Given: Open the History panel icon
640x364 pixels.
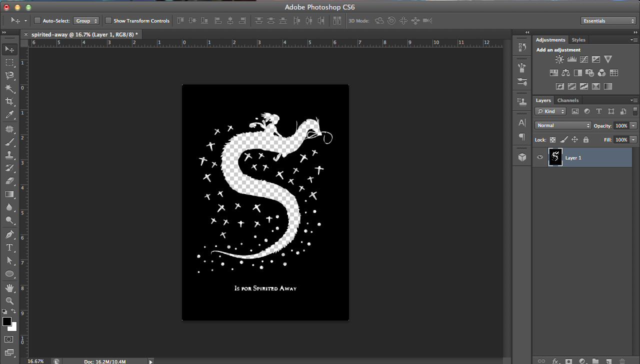Looking at the screenshot, I should pos(522,47).
